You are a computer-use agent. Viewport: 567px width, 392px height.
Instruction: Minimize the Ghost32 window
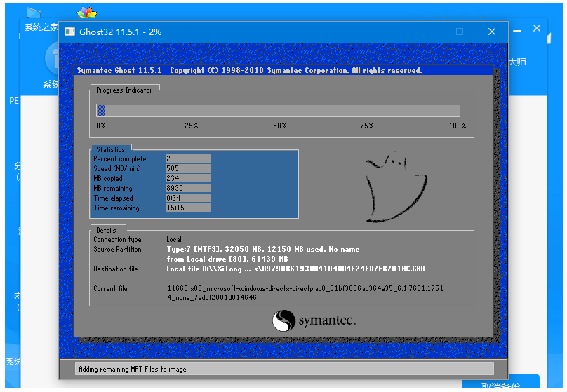tap(427, 32)
